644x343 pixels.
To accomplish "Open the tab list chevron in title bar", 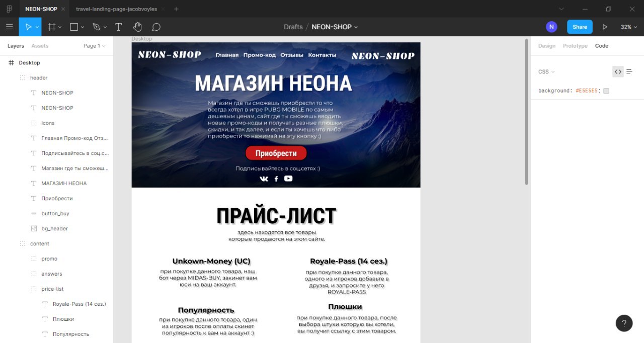I will 562,9.
